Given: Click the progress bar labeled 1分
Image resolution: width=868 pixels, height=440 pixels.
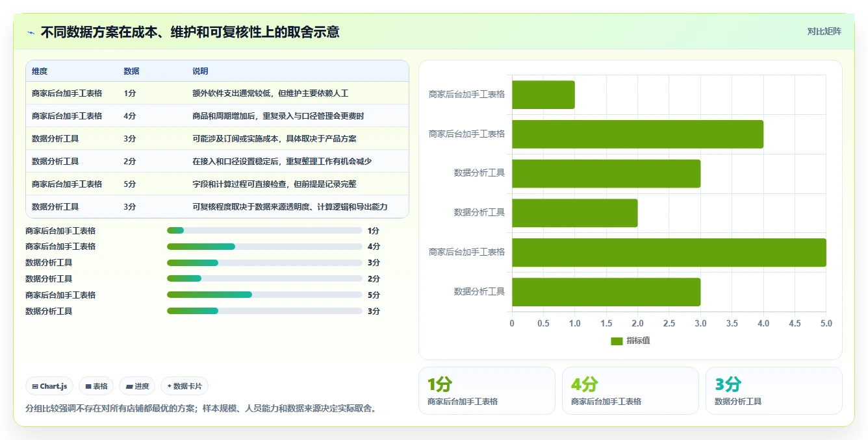Looking at the screenshot, I should (264, 230).
